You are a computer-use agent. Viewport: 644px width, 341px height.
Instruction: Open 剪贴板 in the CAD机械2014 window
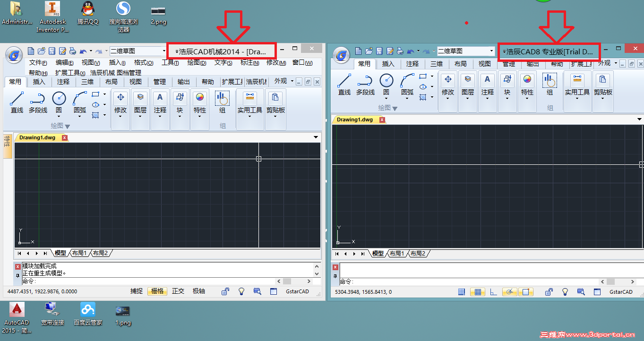tap(275, 104)
